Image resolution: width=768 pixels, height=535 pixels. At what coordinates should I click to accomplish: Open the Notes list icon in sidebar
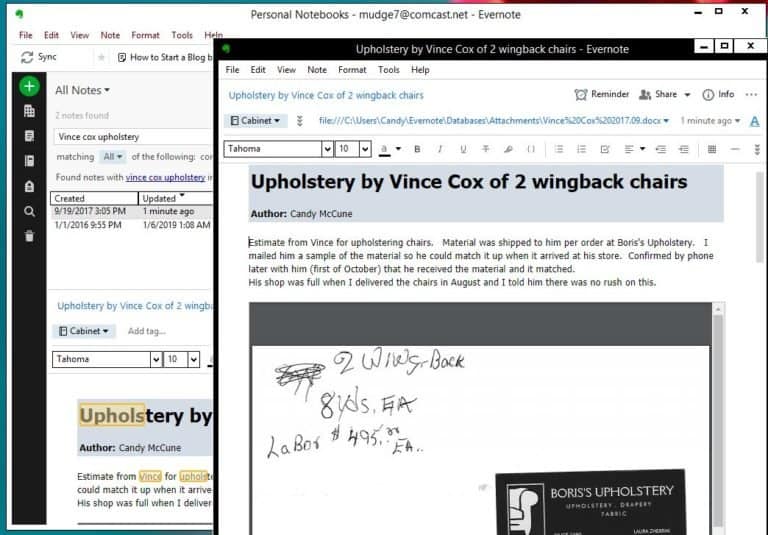[29, 136]
